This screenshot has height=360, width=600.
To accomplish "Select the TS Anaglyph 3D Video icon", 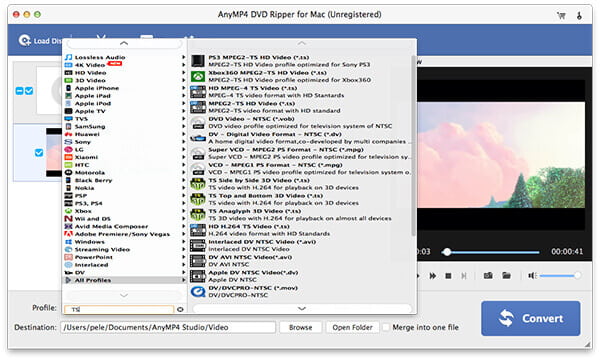I will [x=198, y=215].
